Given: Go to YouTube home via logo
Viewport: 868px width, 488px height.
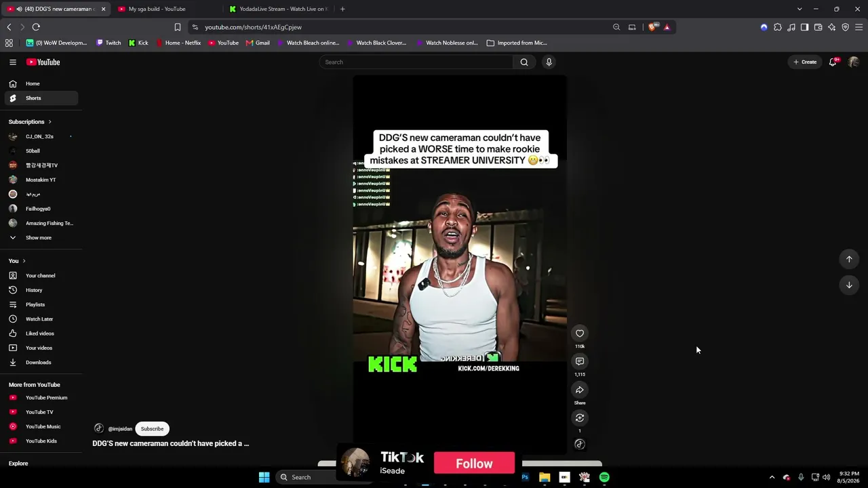Looking at the screenshot, I should [43, 62].
